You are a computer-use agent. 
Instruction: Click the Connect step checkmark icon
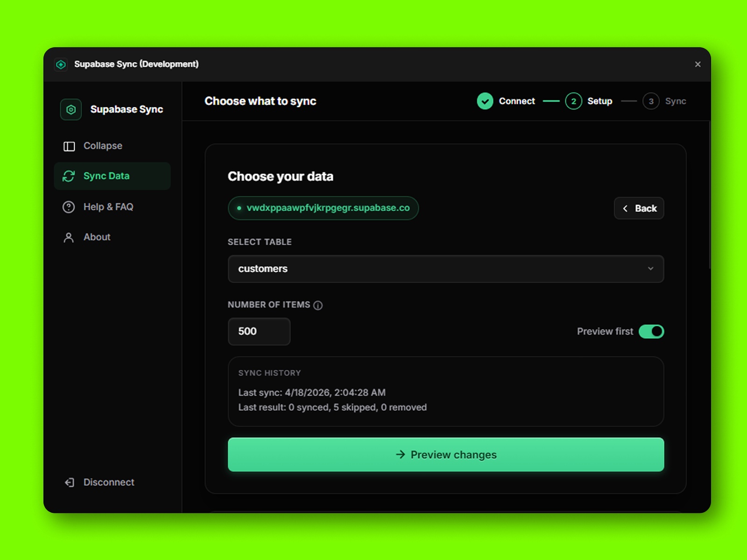click(485, 101)
